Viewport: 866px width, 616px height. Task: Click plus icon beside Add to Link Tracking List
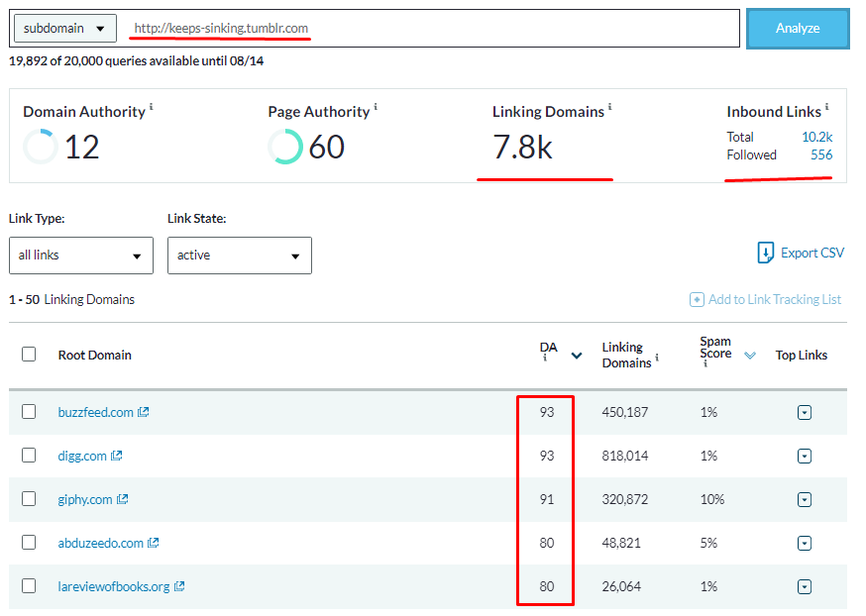tap(697, 299)
